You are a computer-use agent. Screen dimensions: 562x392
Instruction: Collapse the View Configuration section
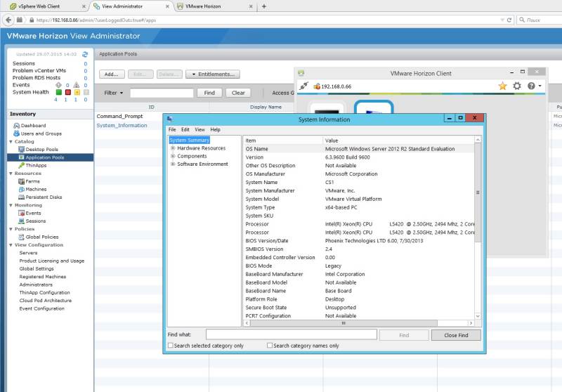[x=11, y=245]
